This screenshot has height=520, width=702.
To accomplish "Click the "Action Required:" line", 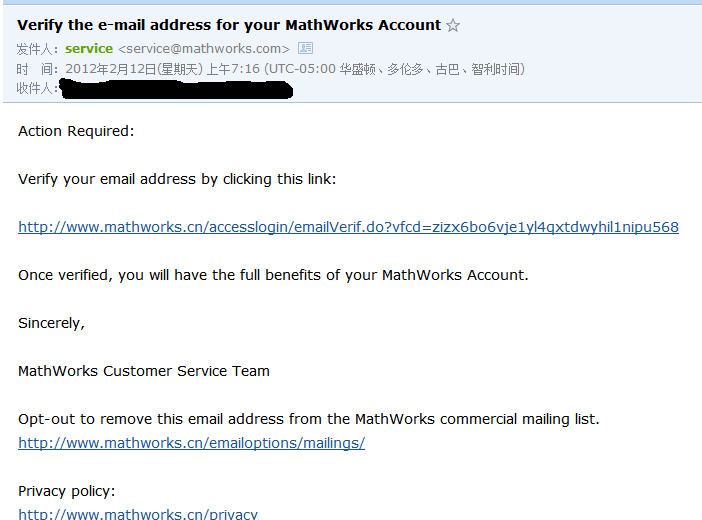I will (76, 131).
